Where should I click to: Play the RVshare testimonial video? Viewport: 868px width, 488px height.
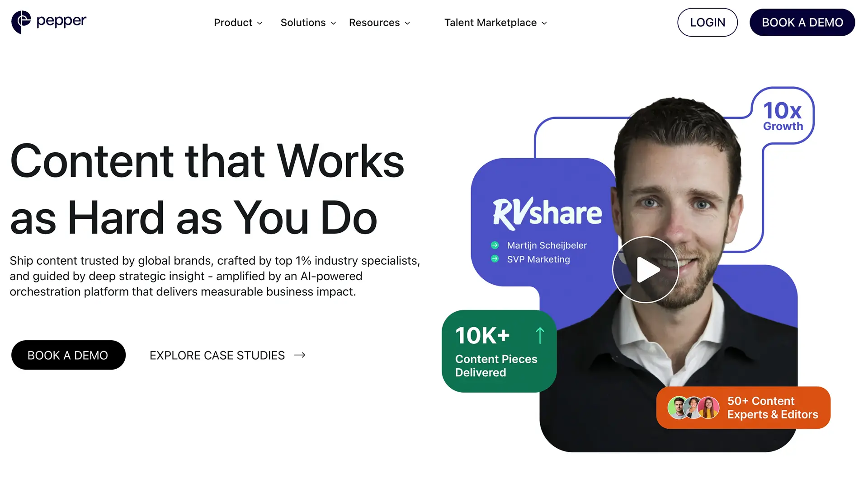coord(646,270)
